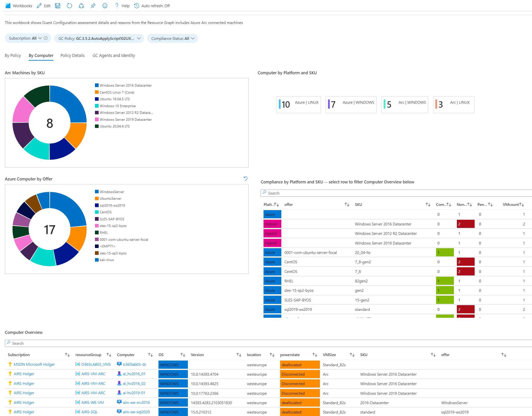Sort compliance table by VMcount column
Screen dimensions: 532x416
pos(521,204)
